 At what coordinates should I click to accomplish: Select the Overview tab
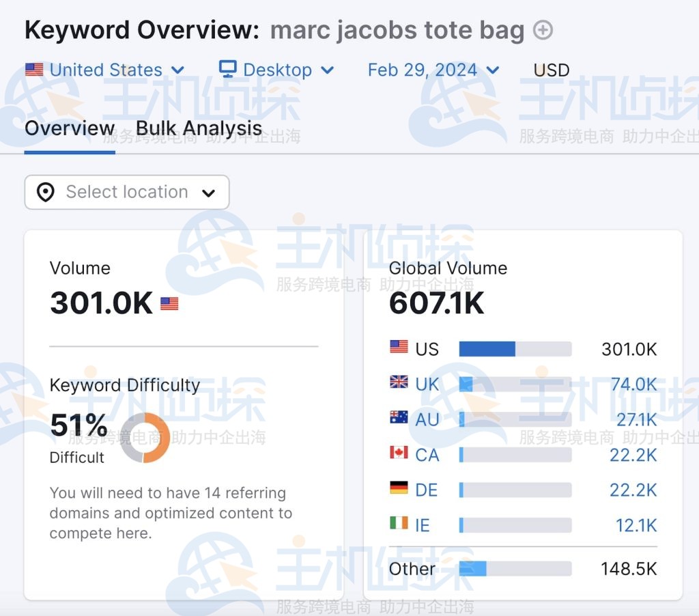(x=70, y=128)
